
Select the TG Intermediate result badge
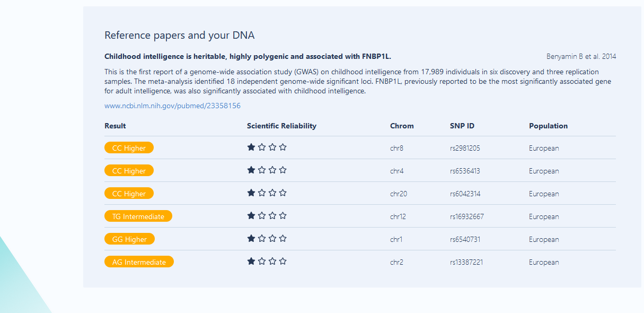click(138, 216)
